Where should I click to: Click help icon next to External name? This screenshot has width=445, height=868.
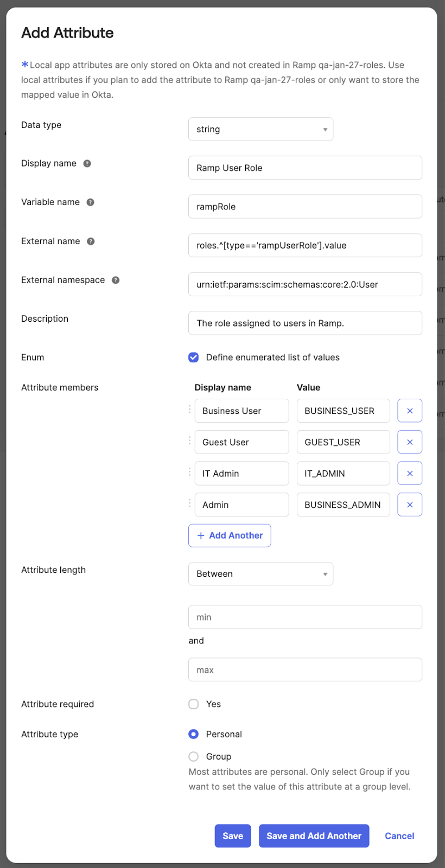coord(91,241)
